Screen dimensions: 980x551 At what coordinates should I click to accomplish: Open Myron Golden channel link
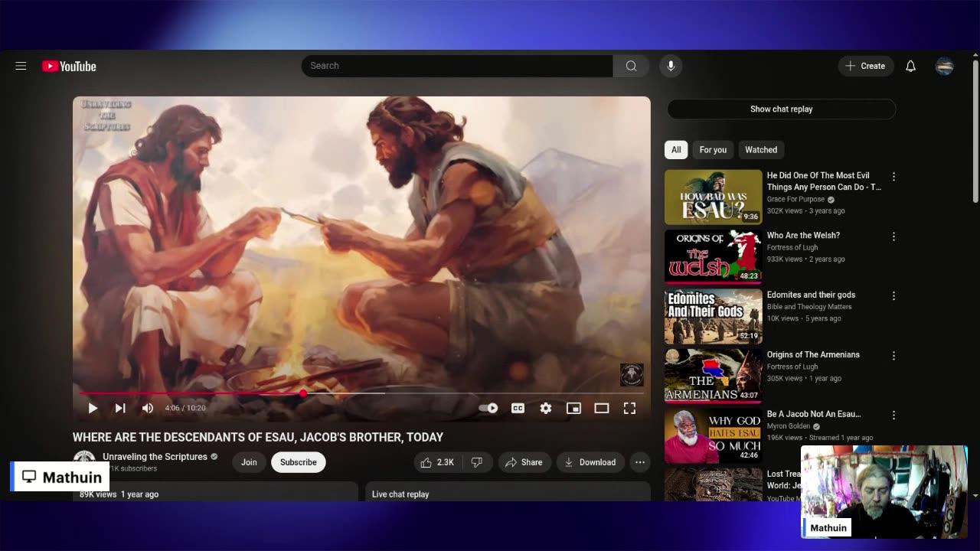point(789,426)
